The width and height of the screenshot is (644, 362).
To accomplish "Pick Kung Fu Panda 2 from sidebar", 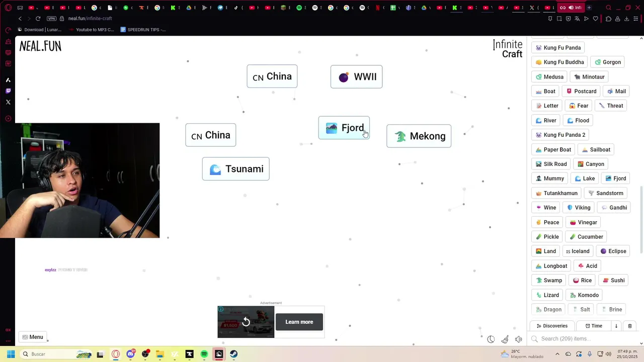I will [x=560, y=135].
